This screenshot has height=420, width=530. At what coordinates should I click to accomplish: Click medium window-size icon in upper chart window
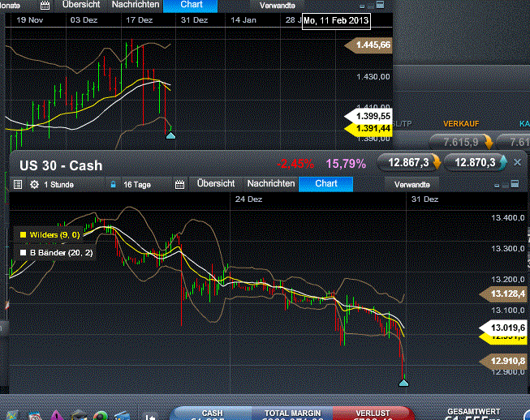(370, 6)
